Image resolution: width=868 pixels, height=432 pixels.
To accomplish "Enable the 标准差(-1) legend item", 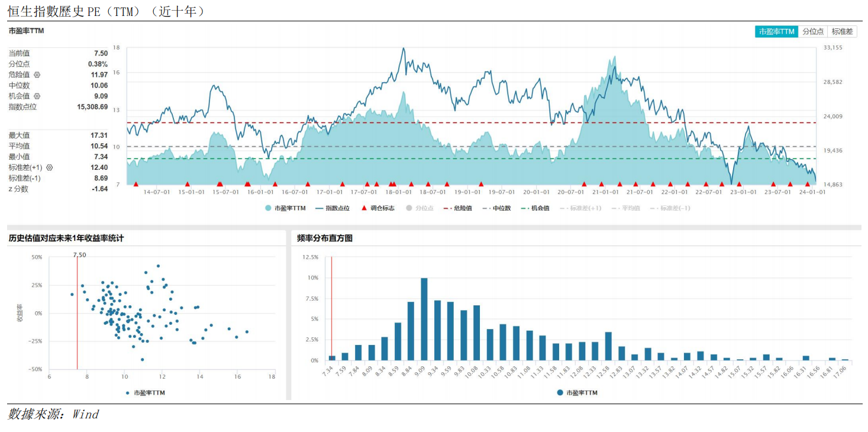I will [670, 208].
